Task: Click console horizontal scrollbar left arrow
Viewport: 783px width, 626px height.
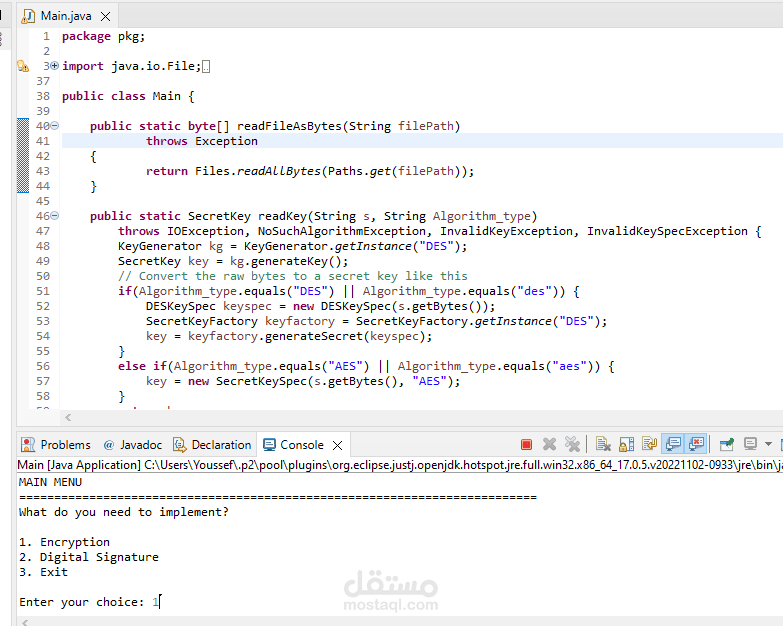Action: 25,622
